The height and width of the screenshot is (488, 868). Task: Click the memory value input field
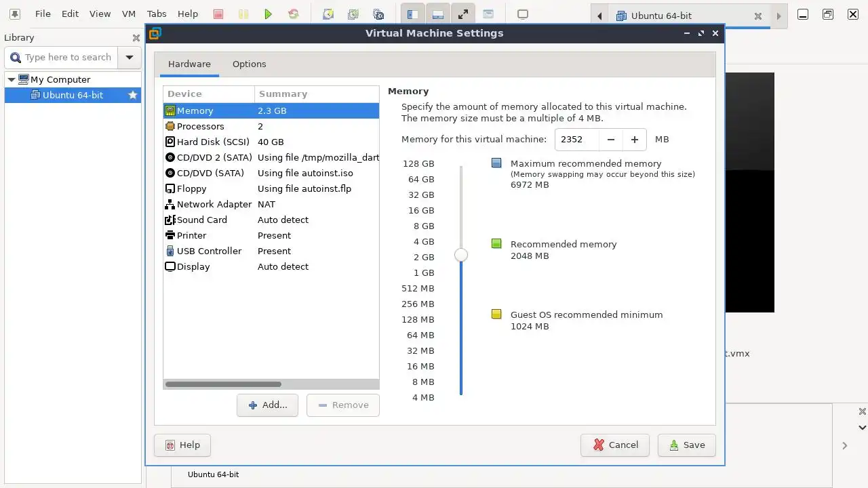point(577,139)
